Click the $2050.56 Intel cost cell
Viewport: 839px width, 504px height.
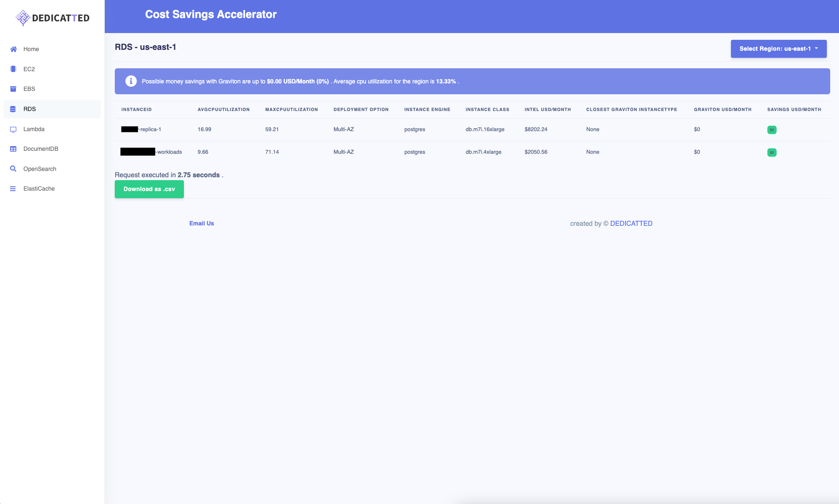coord(536,152)
